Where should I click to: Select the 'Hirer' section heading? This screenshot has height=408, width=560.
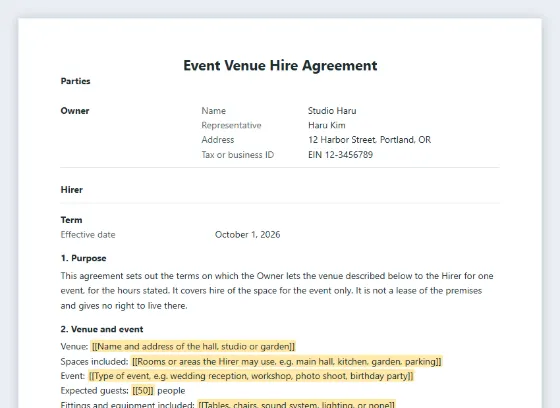(72, 190)
